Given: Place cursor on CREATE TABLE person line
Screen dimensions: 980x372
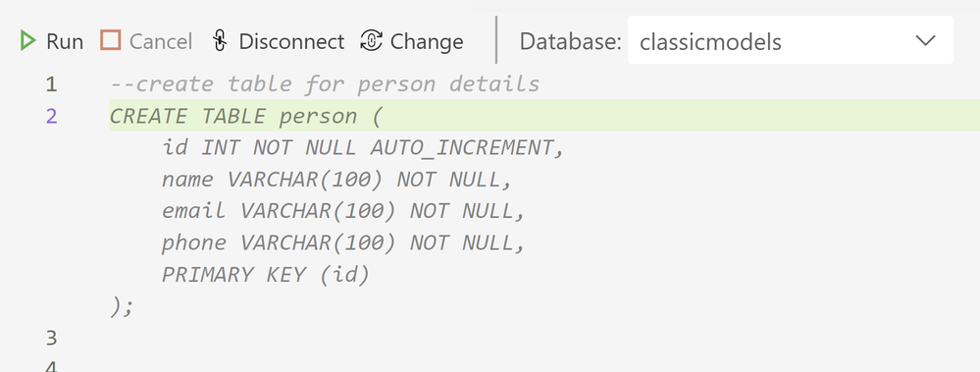Looking at the screenshot, I should point(245,116).
